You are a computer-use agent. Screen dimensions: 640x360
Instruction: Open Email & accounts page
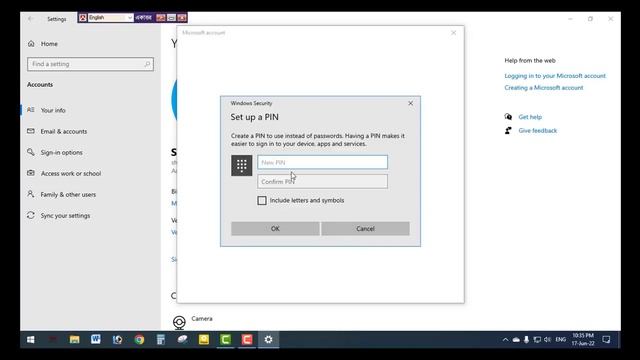click(64, 131)
